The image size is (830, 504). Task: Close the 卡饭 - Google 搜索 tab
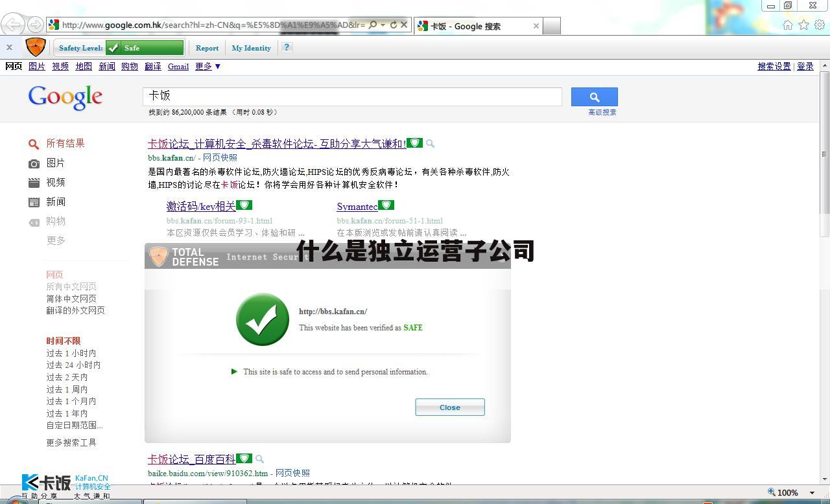(536, 26)
